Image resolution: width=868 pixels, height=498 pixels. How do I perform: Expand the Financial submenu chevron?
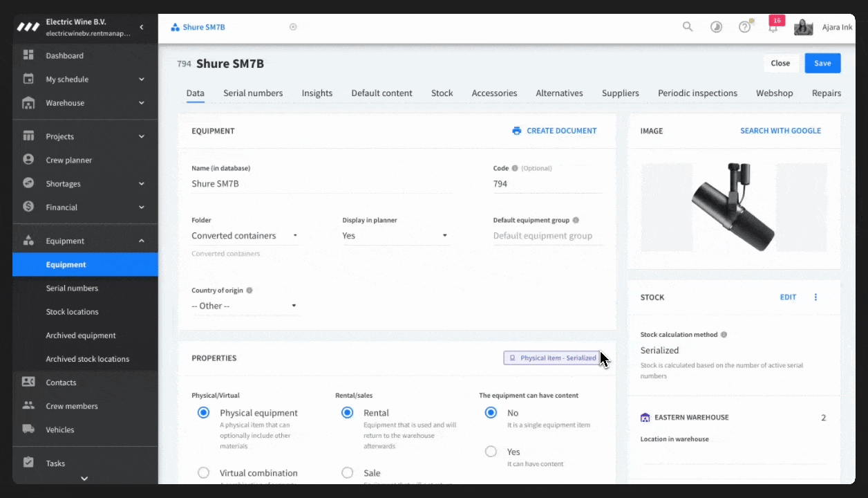coord(141,207)
